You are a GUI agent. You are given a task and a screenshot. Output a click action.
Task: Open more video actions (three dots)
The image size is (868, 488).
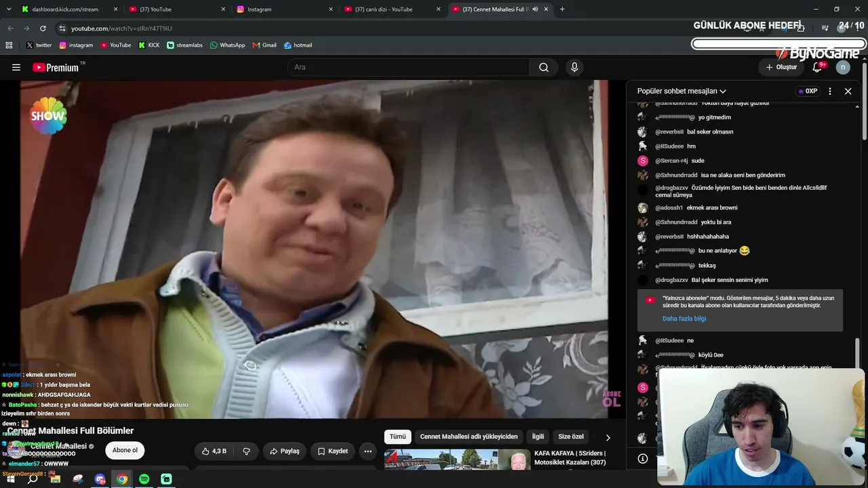click(x=368, y=451)
